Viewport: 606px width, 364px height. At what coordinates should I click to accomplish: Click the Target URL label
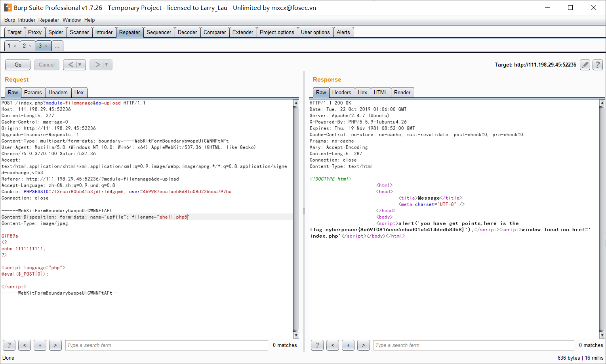click(x=535, y=65)
